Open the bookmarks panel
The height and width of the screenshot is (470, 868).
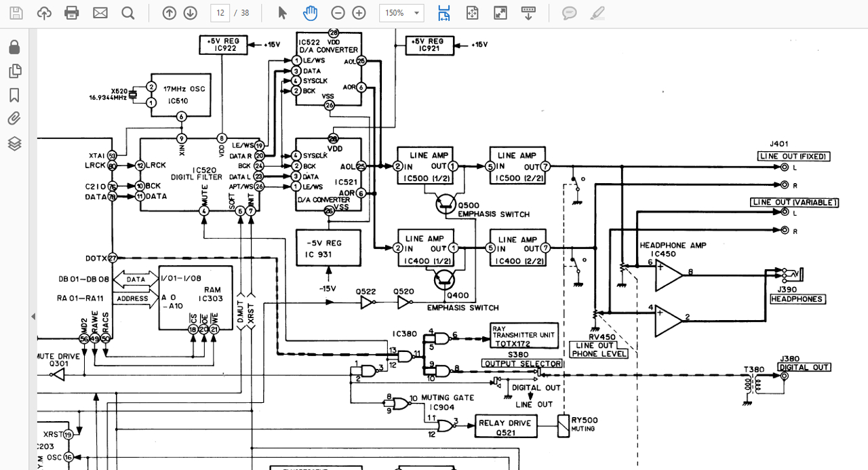point(14,95)
